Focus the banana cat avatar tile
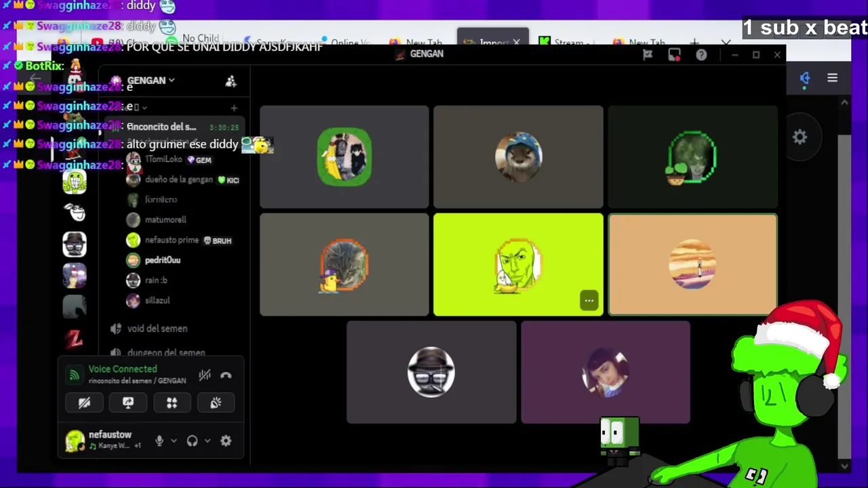Screen dimensions: 868x488 (344, 157)
